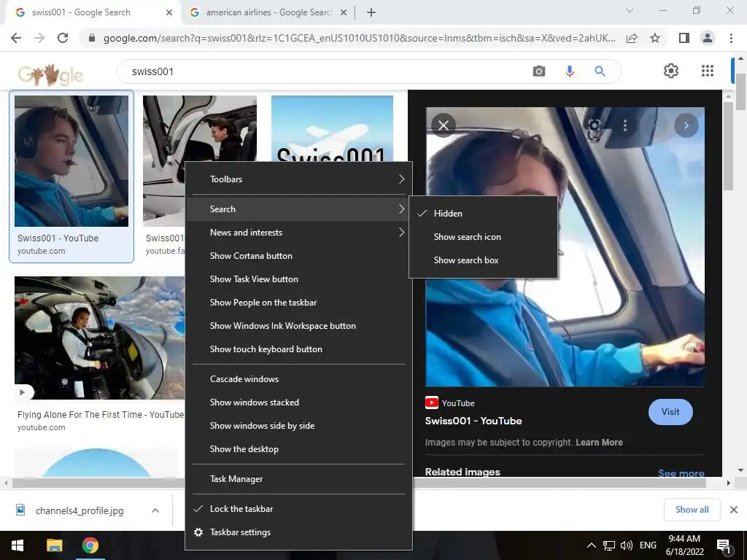Select Show the desktop
The width and height of the screenshot is (747, 560).
tap(298, 449)
